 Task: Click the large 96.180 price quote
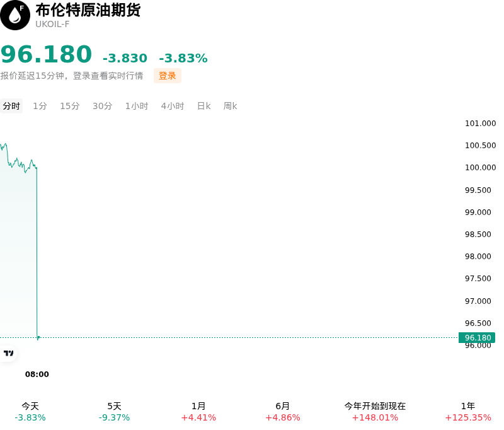[x=46, y=54]
